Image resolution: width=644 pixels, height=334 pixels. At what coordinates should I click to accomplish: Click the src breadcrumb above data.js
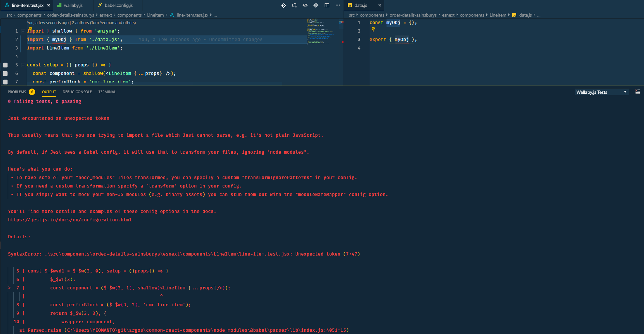coord(352,15)
